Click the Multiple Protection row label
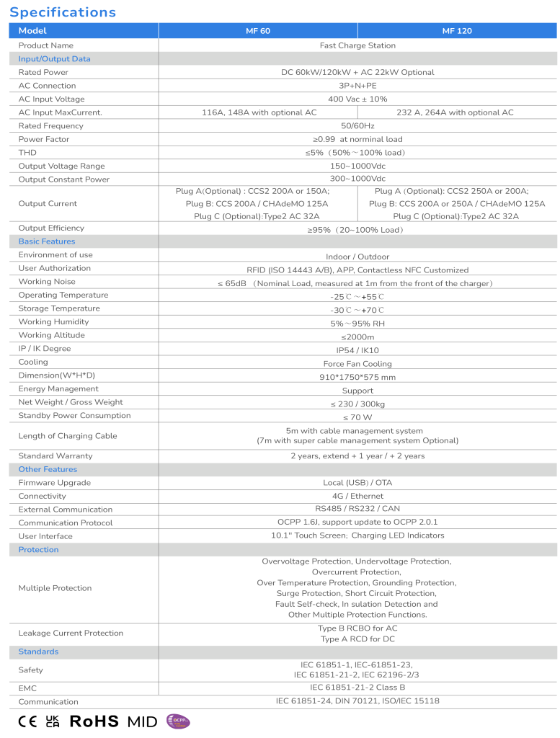560x738 pixels. pyautogui.click(x=55, y=588)
